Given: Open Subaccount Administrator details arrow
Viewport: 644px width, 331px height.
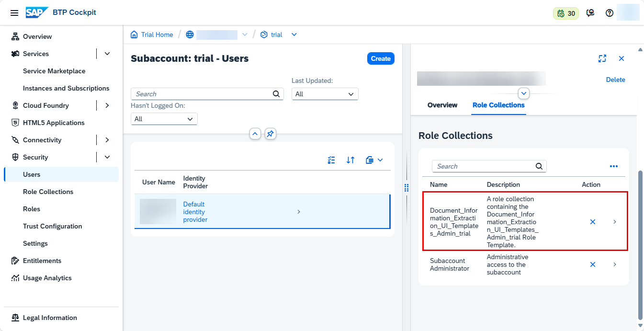Looking at the screenshot, I should click(615, 264).
